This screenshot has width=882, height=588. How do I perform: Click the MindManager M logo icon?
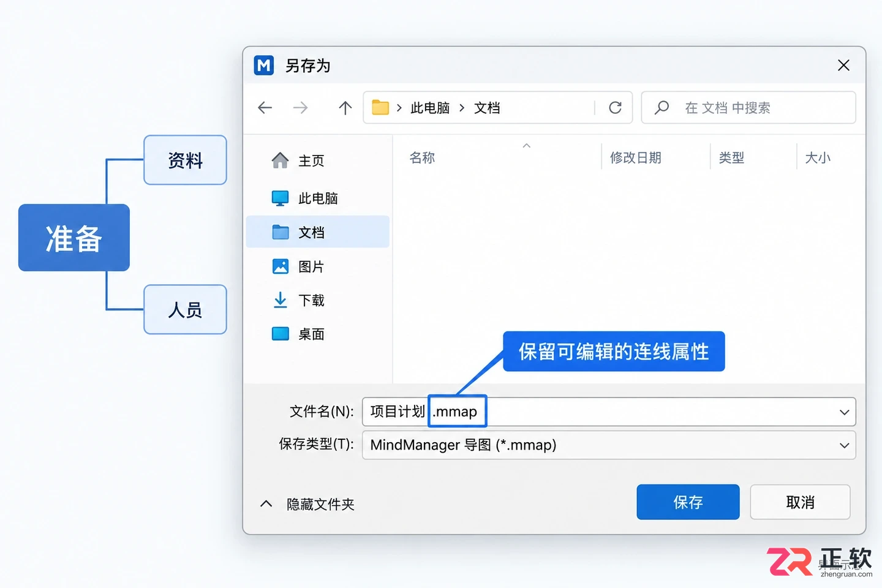[264, 65]
